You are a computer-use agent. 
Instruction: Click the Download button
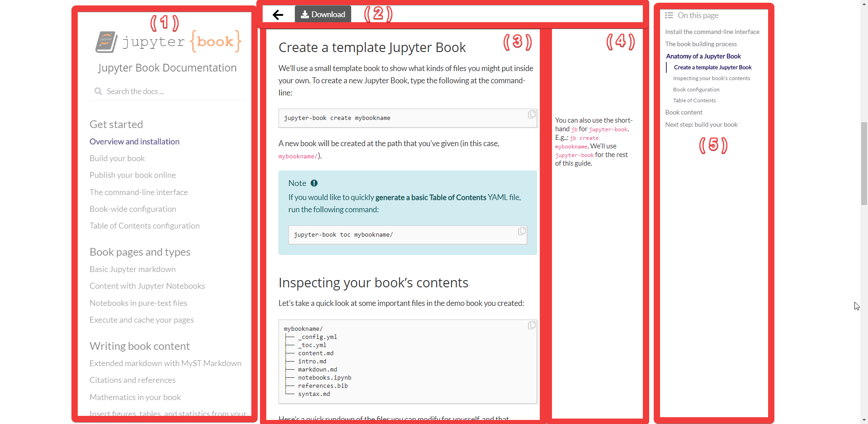click(x=323, y=14)
